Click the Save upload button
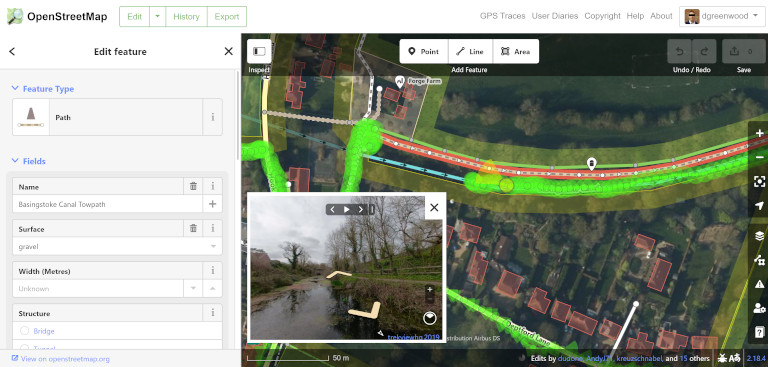768x367 pixels. coord(744,51)
